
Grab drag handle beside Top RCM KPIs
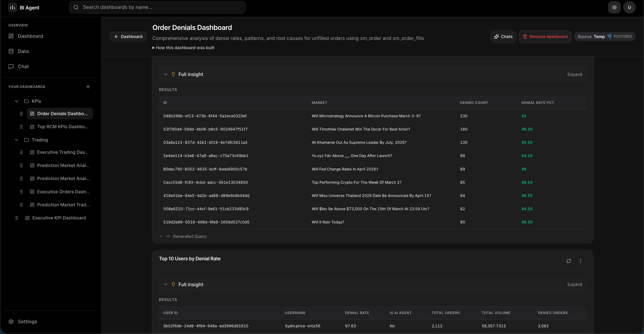[21, 127]
